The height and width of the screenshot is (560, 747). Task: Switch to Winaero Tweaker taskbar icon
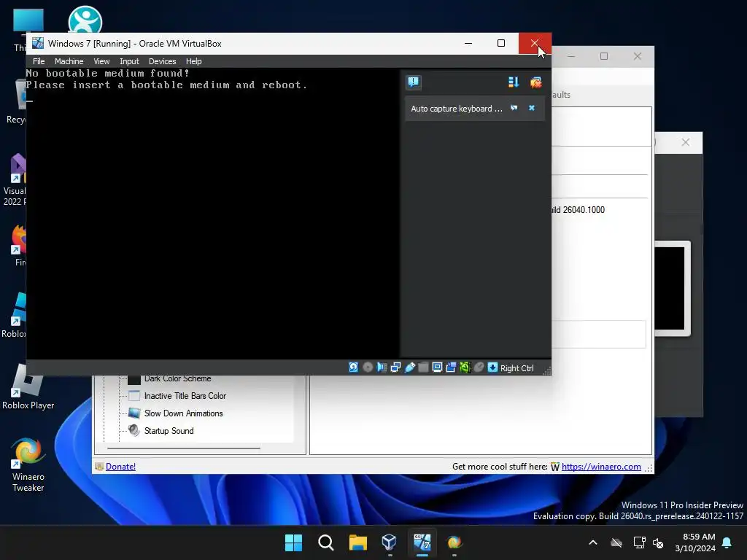(x=454, y=542)
